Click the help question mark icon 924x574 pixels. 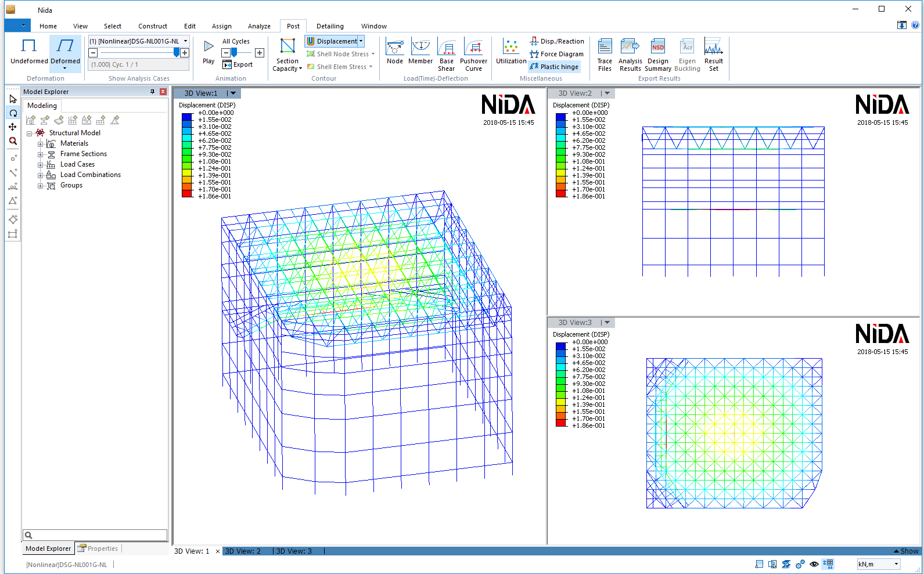[915, 25]
